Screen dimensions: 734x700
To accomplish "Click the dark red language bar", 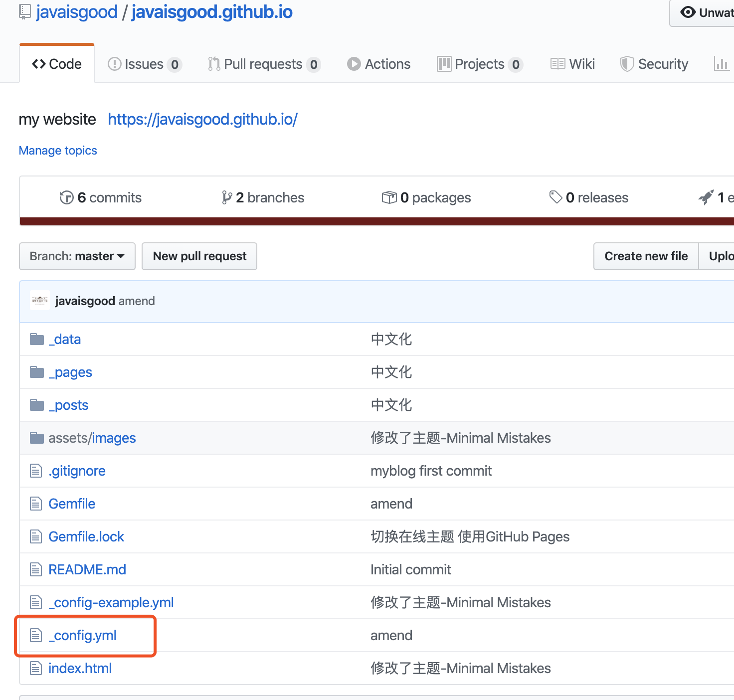I will tap(376, 221).
